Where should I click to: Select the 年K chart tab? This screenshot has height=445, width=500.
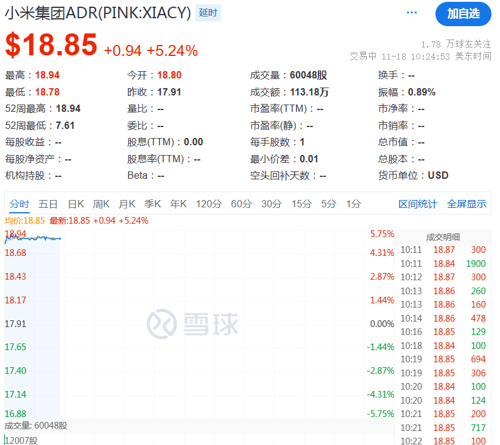pos(178,204)
